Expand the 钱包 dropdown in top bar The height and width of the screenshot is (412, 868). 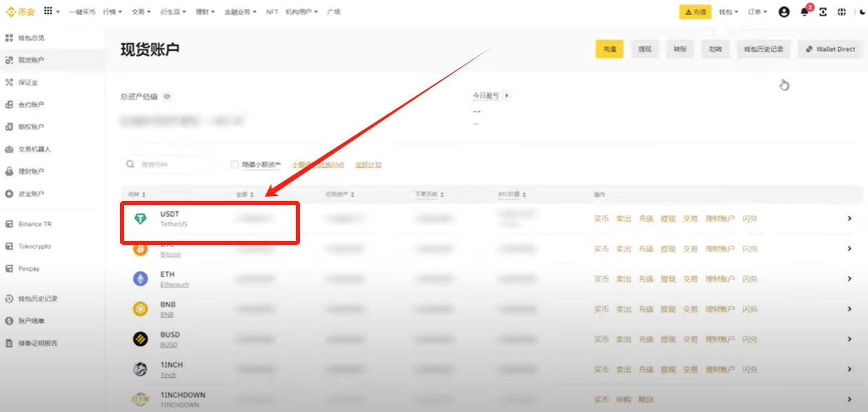click(x=728, y=12)
